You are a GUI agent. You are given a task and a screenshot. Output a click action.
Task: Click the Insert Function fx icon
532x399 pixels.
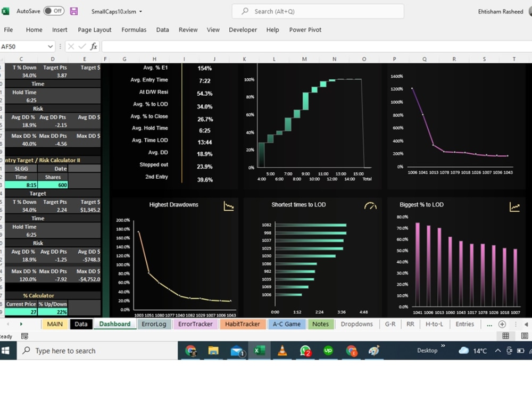[94, 46]
